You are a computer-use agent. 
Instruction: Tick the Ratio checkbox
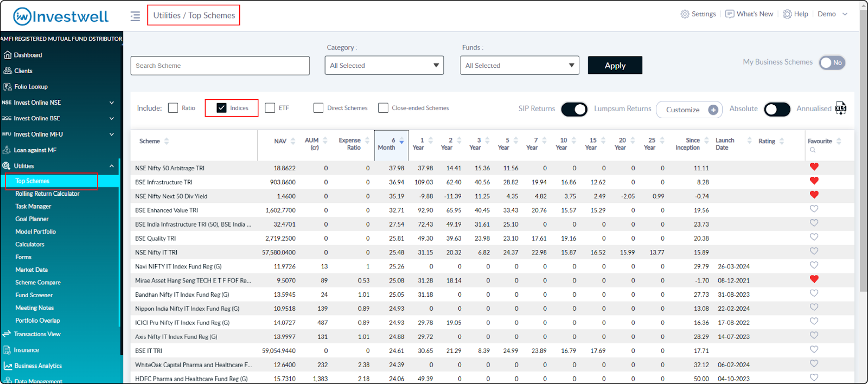coord(173,108)
